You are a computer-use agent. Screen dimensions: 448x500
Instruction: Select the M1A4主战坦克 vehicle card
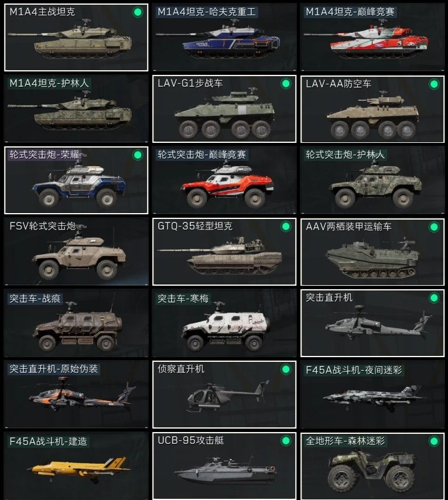tap(76, 37)
